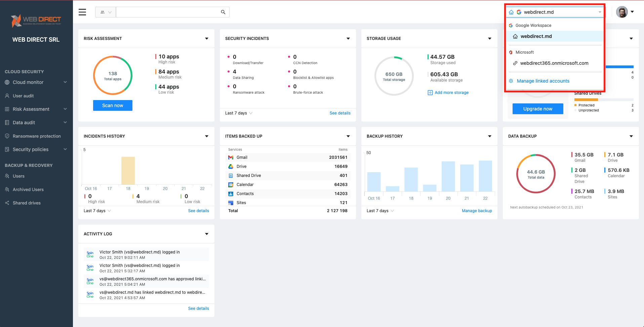Click the Scan now button

pos(113,105)
